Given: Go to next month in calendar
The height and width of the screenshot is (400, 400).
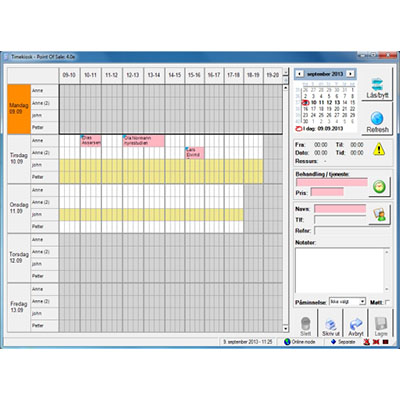Looking at the screenshot, I should [x=350, y=74].
